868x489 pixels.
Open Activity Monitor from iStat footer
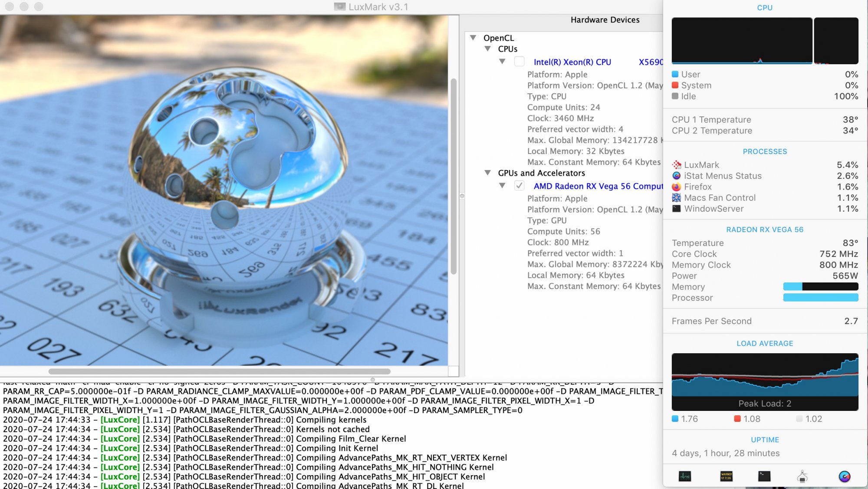point(685,476)
